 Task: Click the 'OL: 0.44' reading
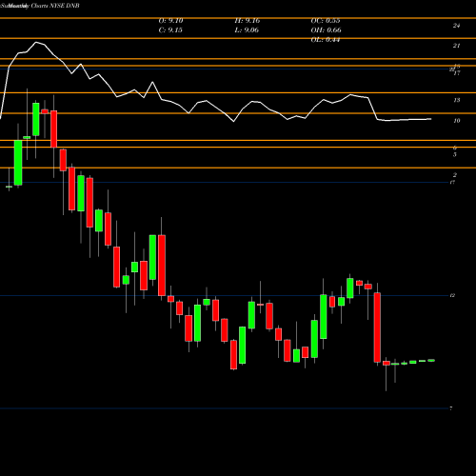pyautogui.click(x=326, y=40)
